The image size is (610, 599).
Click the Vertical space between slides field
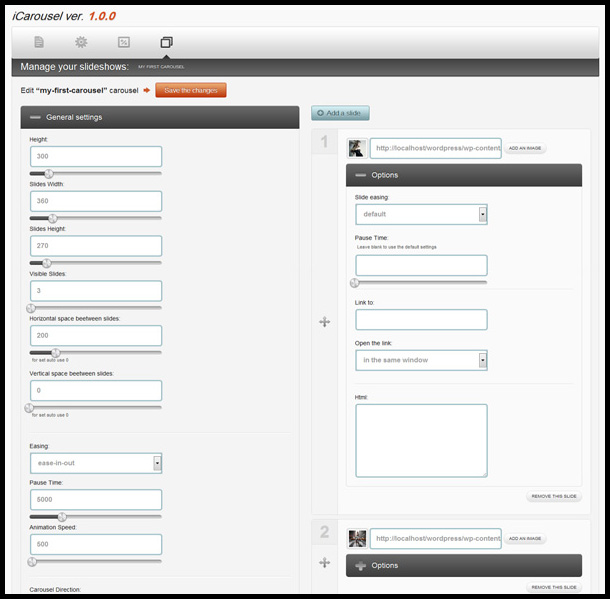click(x=96, y=391)
